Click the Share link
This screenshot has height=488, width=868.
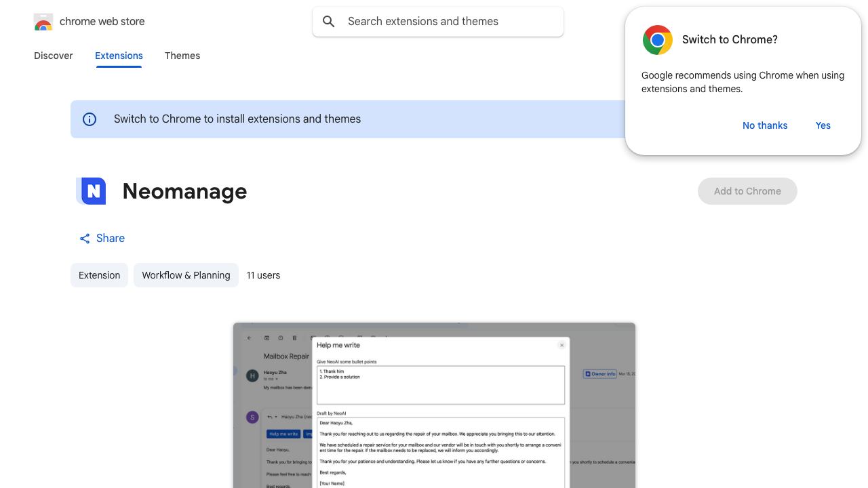pyautogui.click(x=102, y=239)
